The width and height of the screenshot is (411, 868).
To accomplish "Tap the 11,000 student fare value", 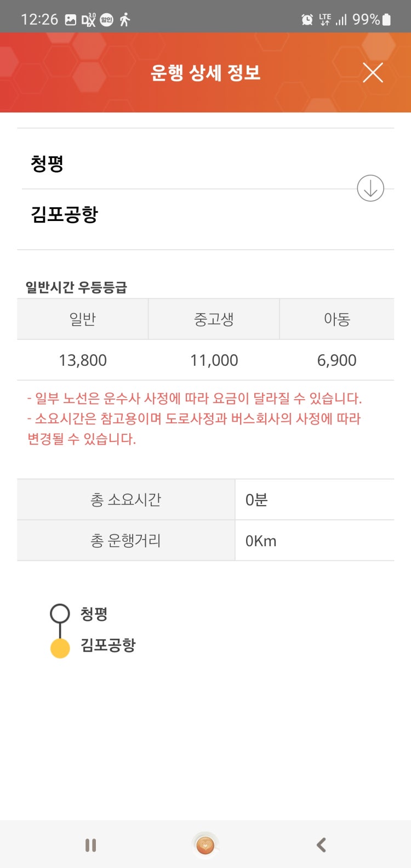I will (x=214, y=360).
